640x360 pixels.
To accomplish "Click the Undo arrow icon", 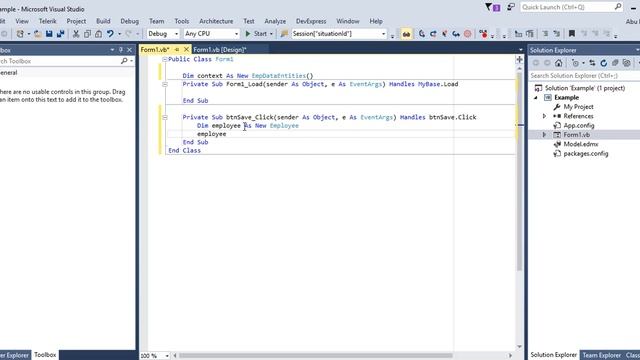I will coord(110,34).
